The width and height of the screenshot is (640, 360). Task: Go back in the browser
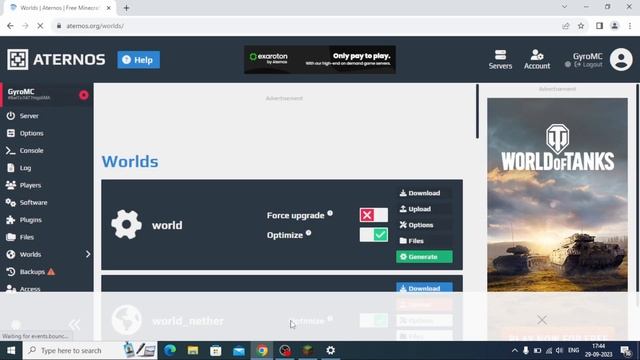pos(10,26)
